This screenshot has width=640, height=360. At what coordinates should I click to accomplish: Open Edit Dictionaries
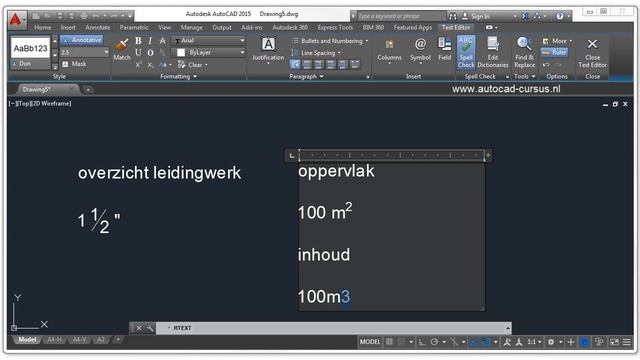click(493, 52)
